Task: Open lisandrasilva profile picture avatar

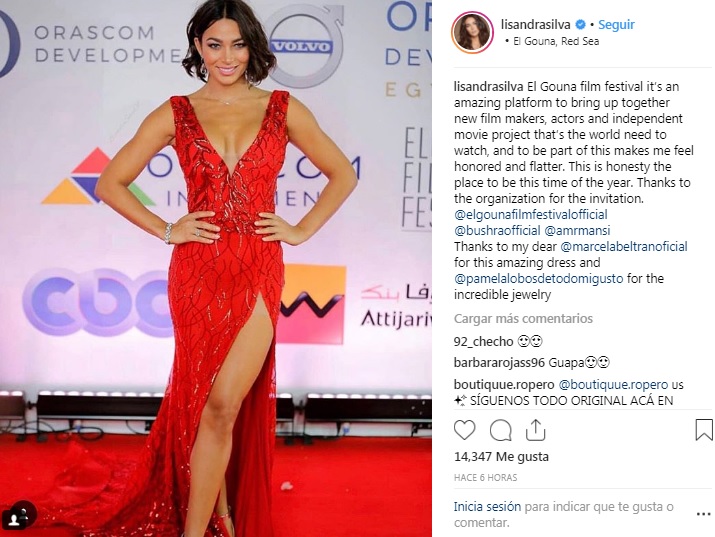Action: tap(472, 32)
